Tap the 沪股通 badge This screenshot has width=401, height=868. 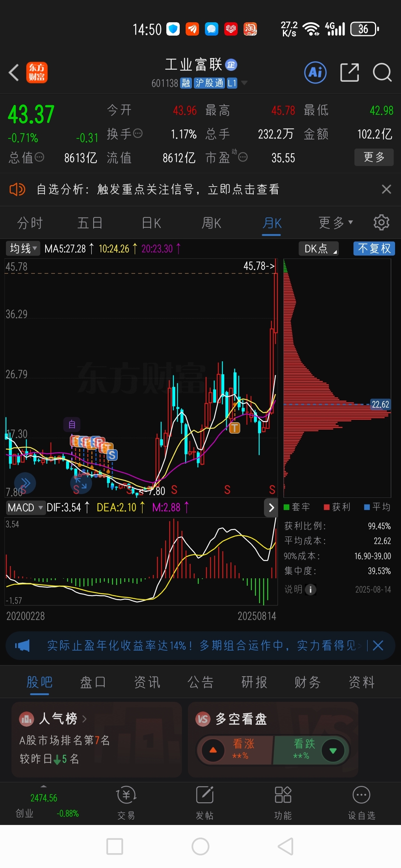209,83
